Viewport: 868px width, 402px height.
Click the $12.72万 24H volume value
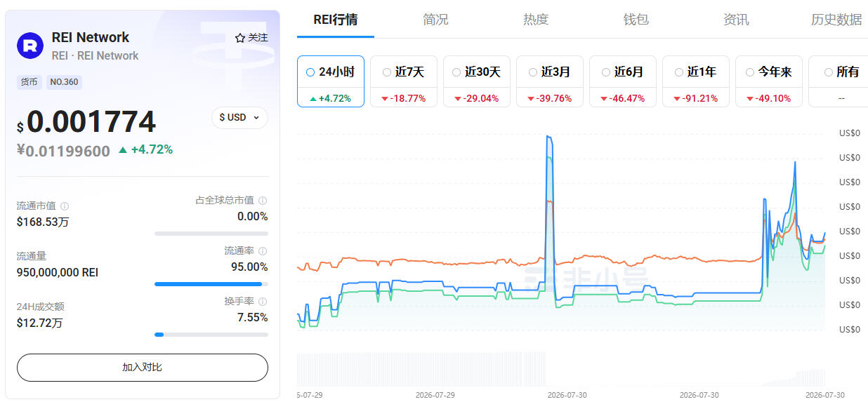click(x=40, y=323)
